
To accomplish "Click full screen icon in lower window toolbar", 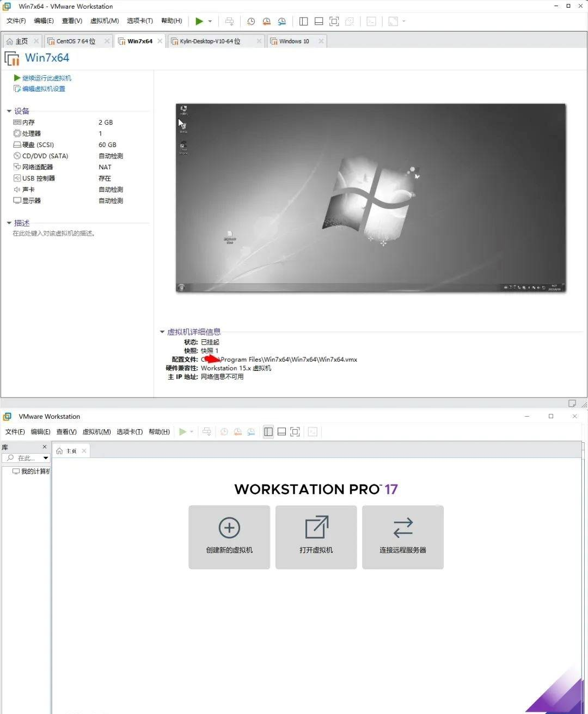I will (295, 432).
